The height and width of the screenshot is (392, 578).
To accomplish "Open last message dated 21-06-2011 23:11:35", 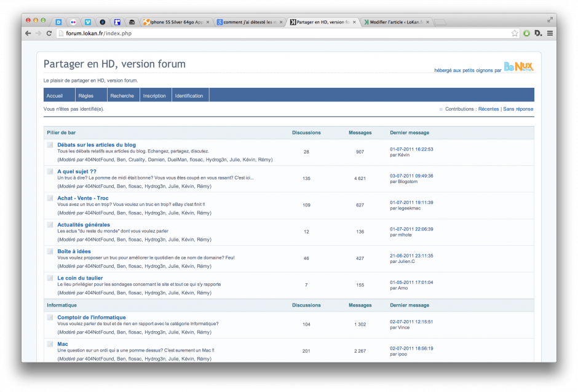I will [411, 256].
